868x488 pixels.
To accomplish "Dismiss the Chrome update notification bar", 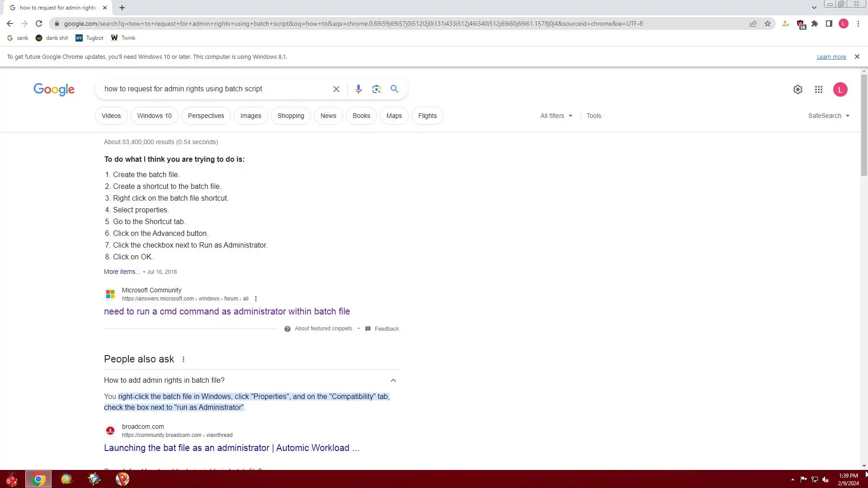I will 857,56.
